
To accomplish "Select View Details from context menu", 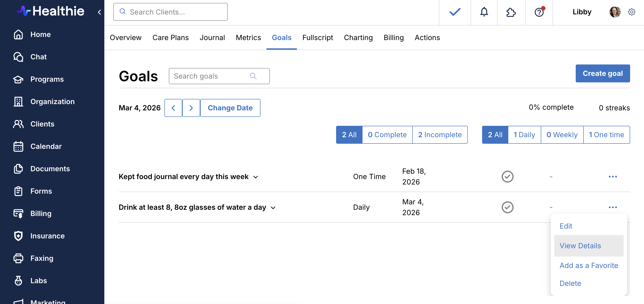I will click(580, 246).
